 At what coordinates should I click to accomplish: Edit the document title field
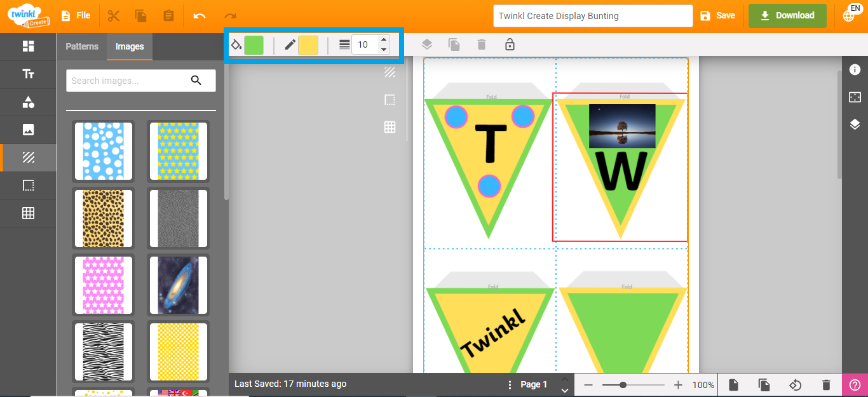point(593,16)
